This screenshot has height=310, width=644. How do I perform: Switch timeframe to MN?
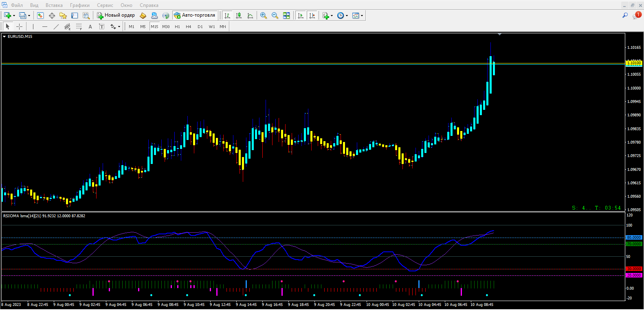pyautogui.click(x=223, y=26)
